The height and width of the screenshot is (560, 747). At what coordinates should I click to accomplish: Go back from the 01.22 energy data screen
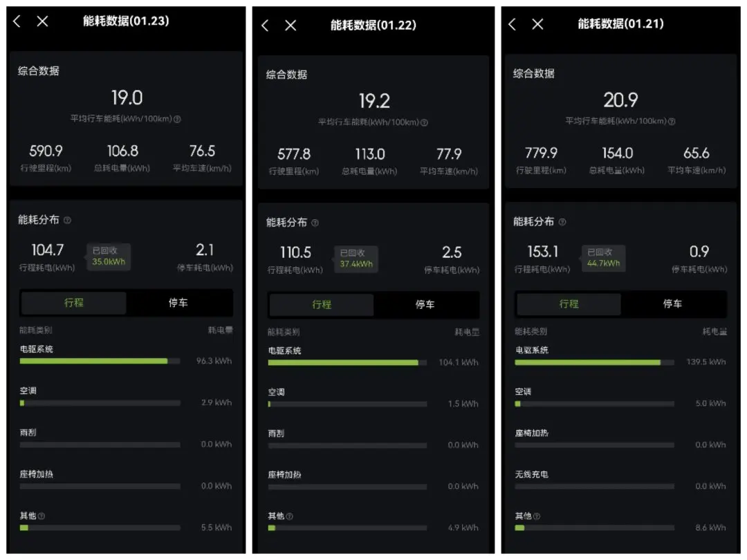point(266,26)
